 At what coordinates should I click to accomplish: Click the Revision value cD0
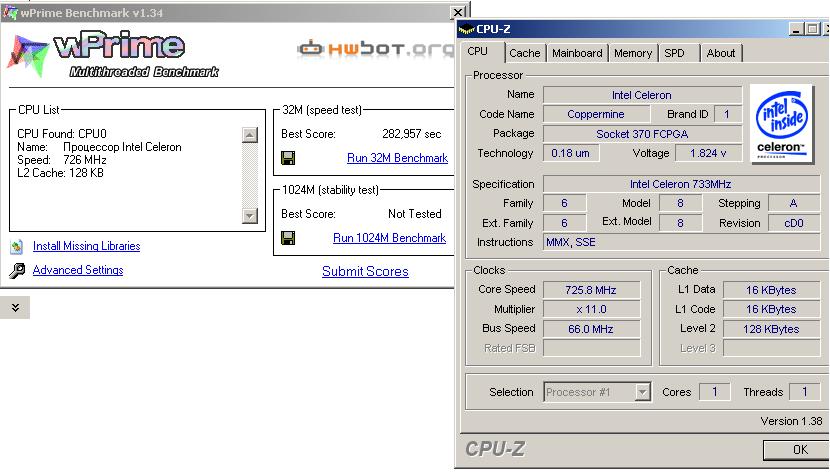(x=794, y=223)
